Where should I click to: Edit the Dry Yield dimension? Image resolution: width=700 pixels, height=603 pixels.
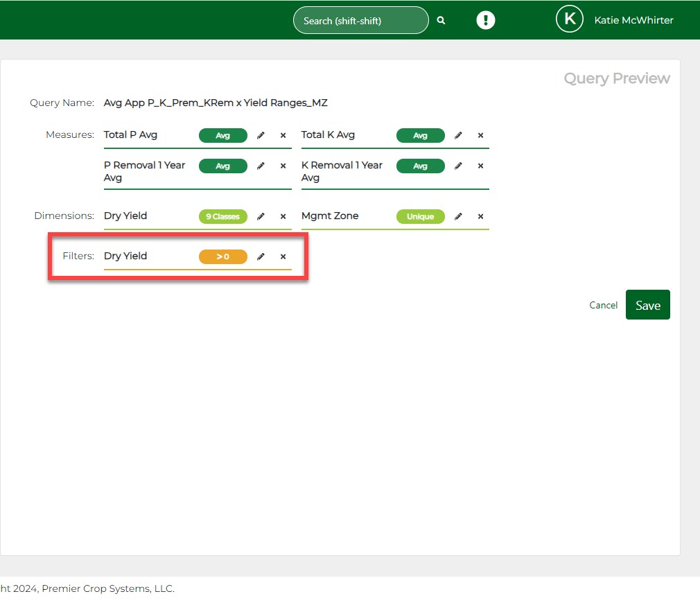(x=261, y=217)
